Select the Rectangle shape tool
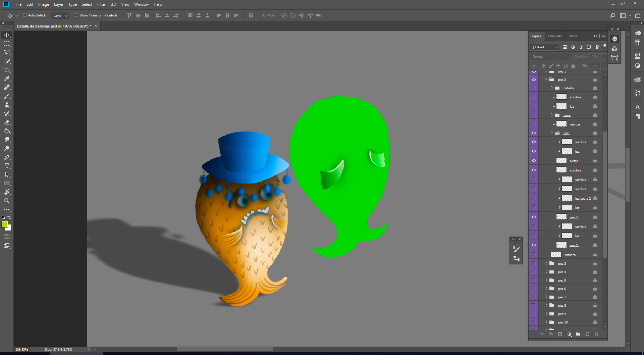 coord(7,183)
